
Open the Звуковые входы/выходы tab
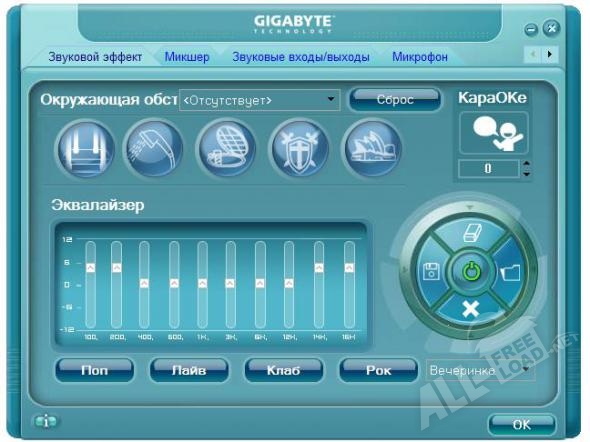[301, 57]
